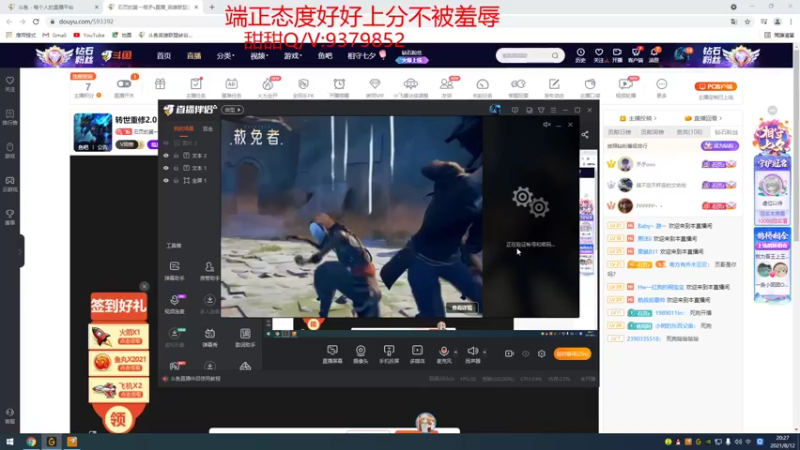800x450 pixels.
Task: Open the 弹幕秀 danmaku show tool
Action: (210, 338)
